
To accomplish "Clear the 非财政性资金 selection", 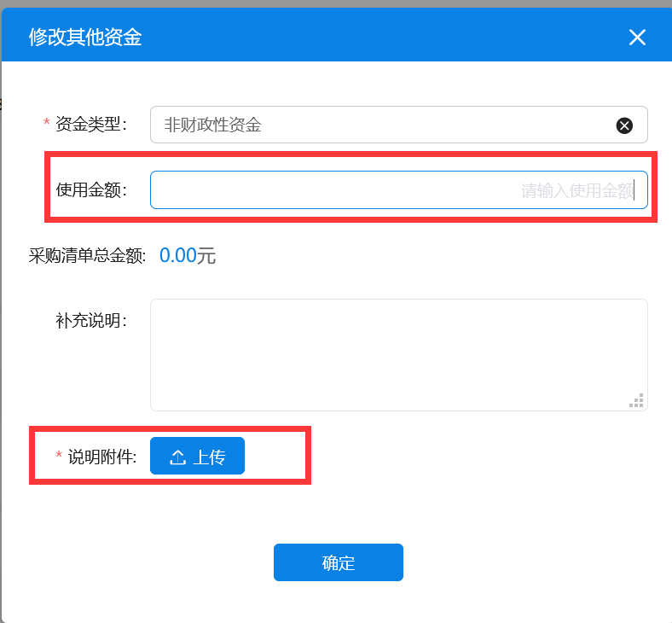I will [x=624, y=125].
